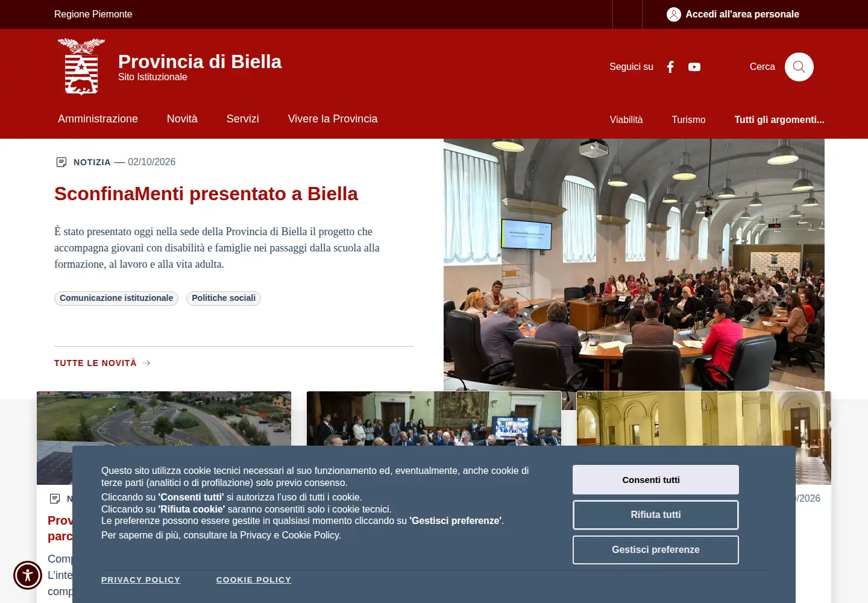Click the Provincia di Biella crest logo

(81, 67)
